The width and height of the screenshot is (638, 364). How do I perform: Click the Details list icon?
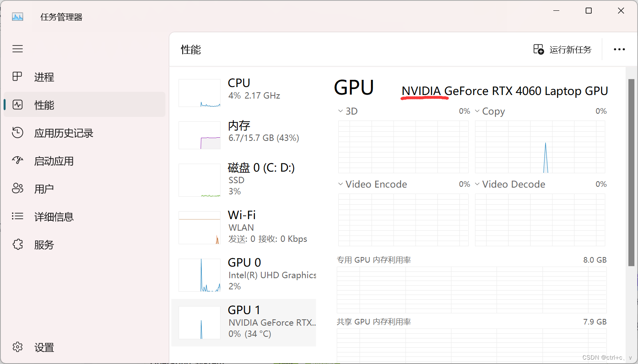point(18,216)
